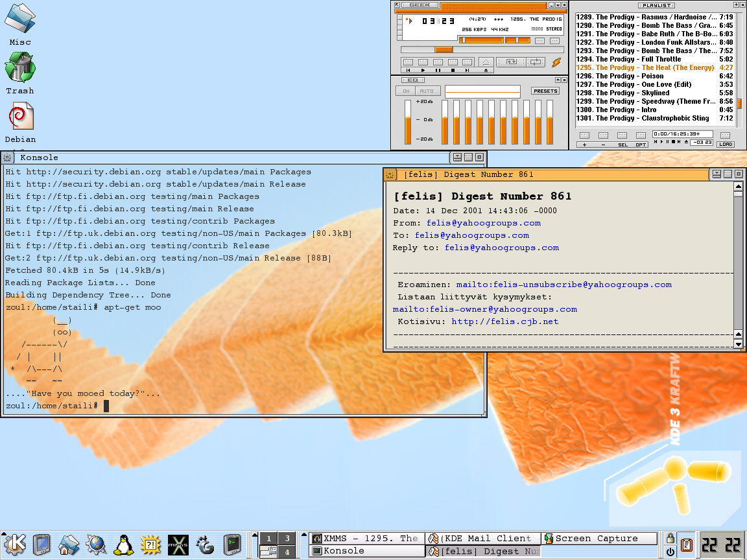Open the Trash desktop icon
The height and width of the screenshot is (560, 747).
(x=19, y=73)
